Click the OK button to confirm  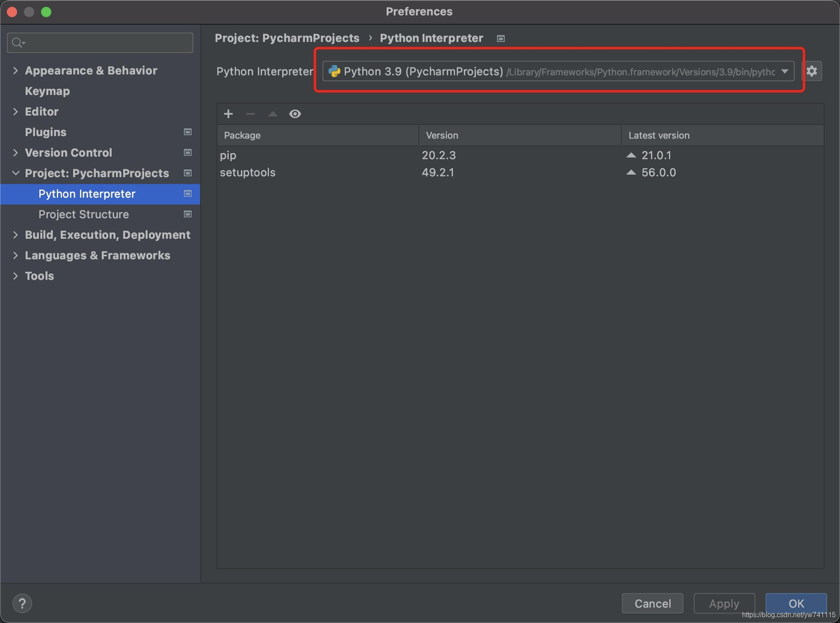[x=796, y=603]
